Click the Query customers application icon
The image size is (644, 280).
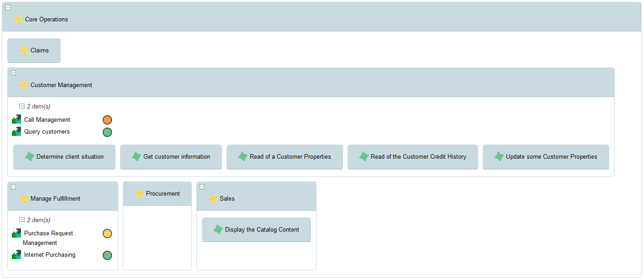pyautogui.click(x=16, y=131)
